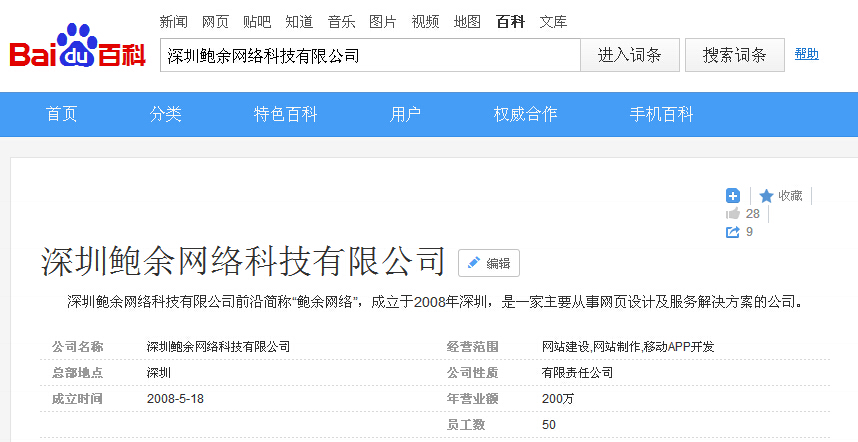Open the 权威合作 navigation tab

[x=525, y=114]
